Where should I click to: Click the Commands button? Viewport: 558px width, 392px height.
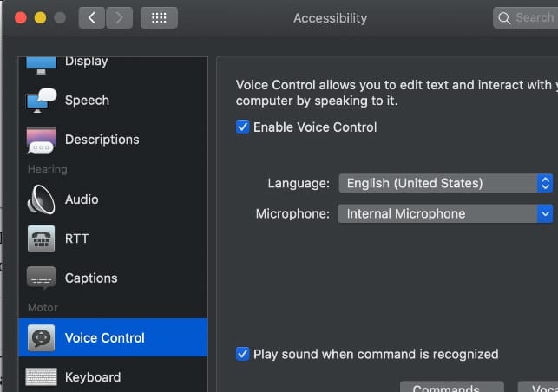point(451,388)
